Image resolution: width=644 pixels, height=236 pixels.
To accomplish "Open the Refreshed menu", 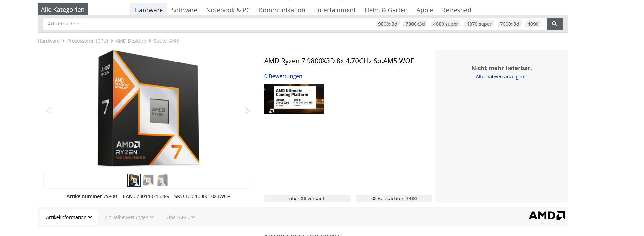I will click(456, 10).
